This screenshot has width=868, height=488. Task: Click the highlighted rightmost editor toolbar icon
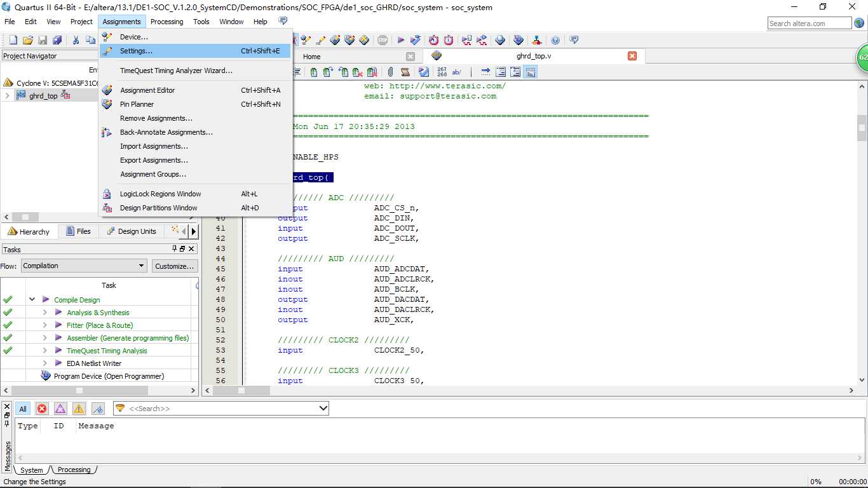(530, 72)
